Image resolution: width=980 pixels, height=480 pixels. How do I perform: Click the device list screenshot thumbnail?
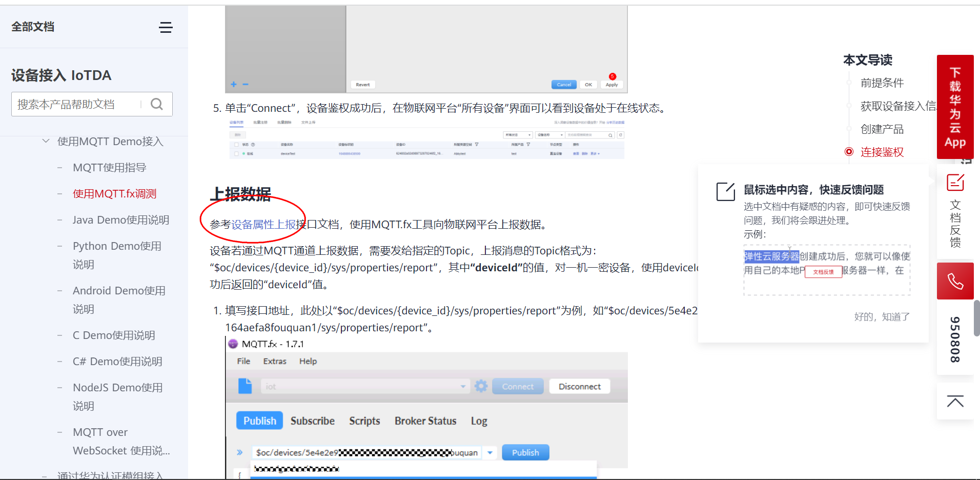click(426, 138)
